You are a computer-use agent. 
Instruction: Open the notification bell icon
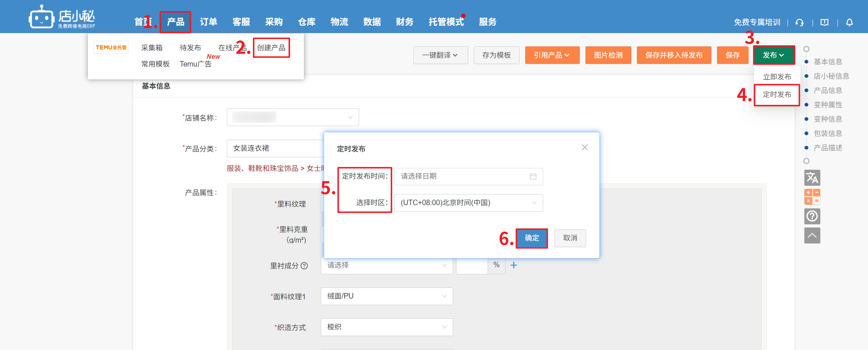click(849, 22)
